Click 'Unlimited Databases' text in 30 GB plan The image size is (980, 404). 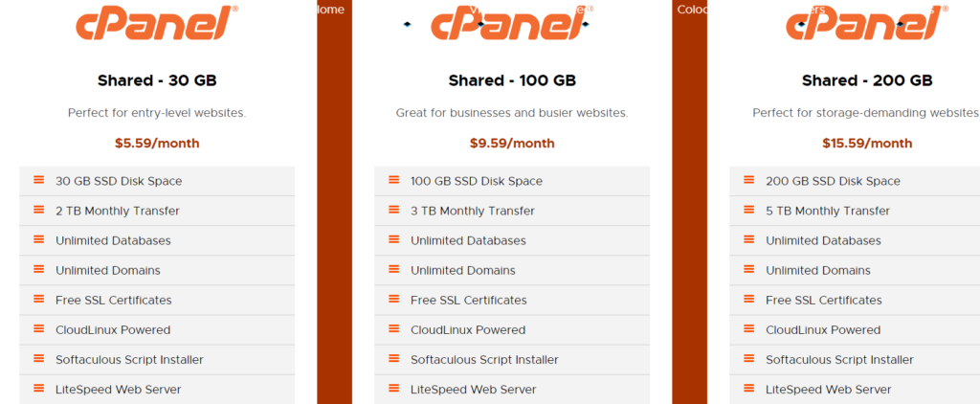coord(113,241)
